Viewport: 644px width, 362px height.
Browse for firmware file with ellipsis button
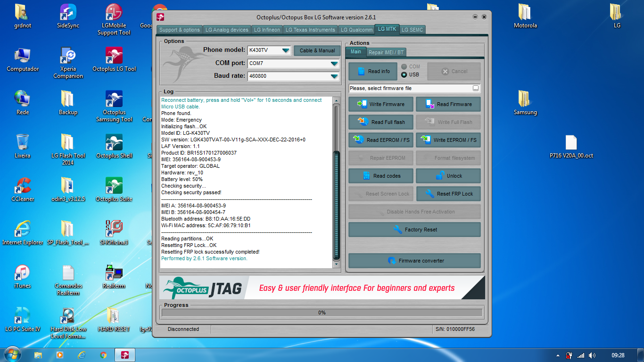point(476,88)
